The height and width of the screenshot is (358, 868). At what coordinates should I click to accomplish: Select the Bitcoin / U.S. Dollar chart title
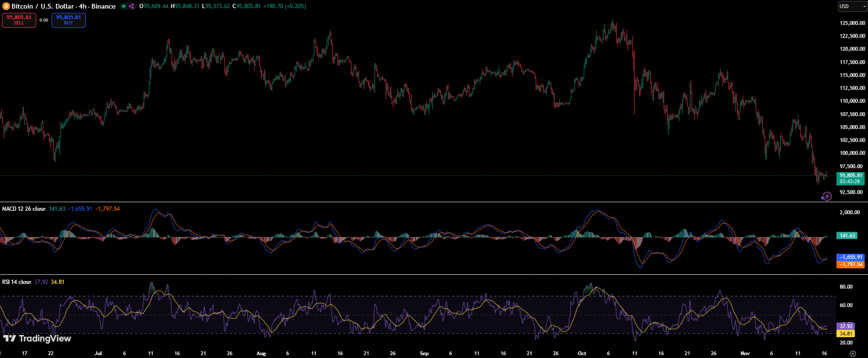64,6
